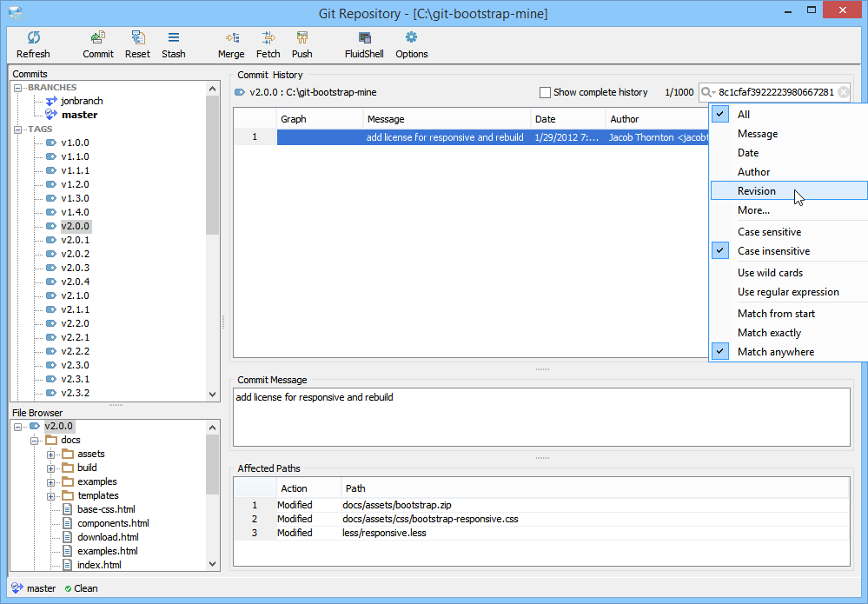Image resolution: width=868 pixels, height=604 pixels.
Task: Click the Path column header in Affected Paths
Action: (595, 488)
